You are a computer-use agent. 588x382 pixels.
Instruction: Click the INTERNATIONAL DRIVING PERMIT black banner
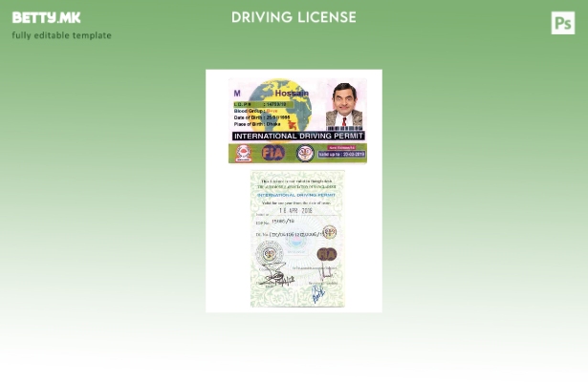coord(297,137)
